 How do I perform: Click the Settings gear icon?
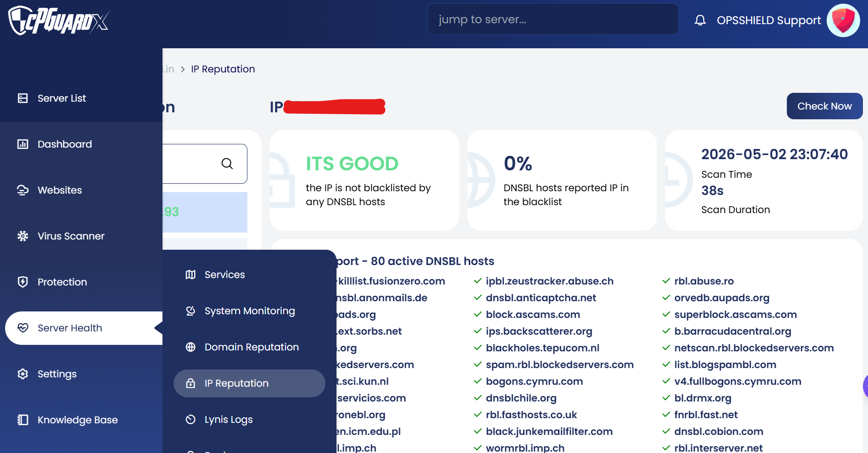pyautogui.click(x=23, y=374)
